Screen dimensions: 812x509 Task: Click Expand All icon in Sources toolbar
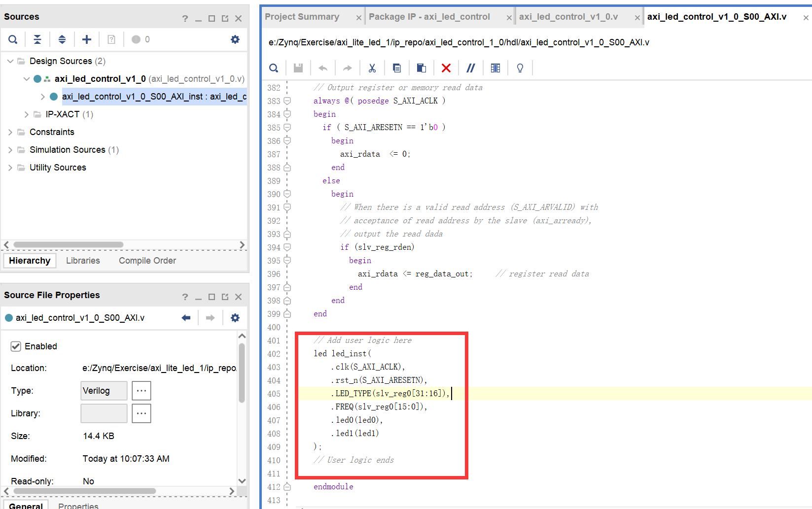62,39
